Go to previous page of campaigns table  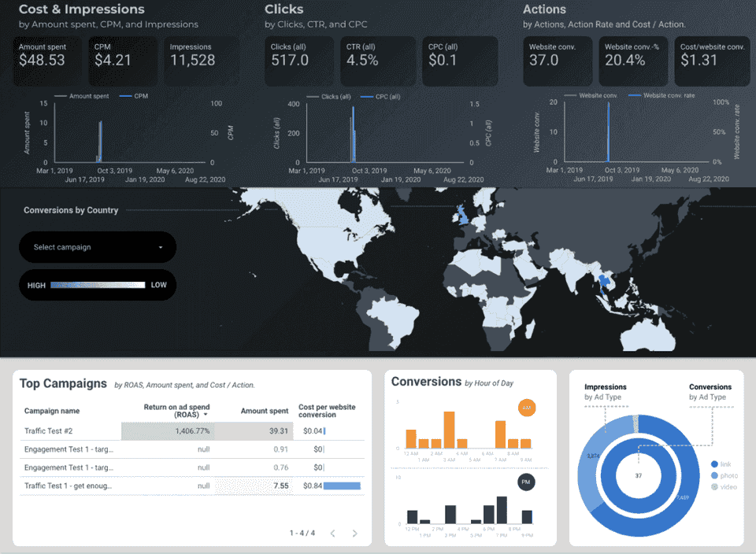click(x=332, y=534)
